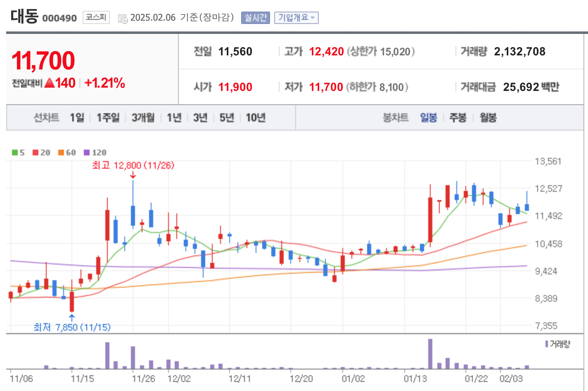Select the 1일 line chart tab
This screenshot has width=588, height=391.
click(77, 118)
